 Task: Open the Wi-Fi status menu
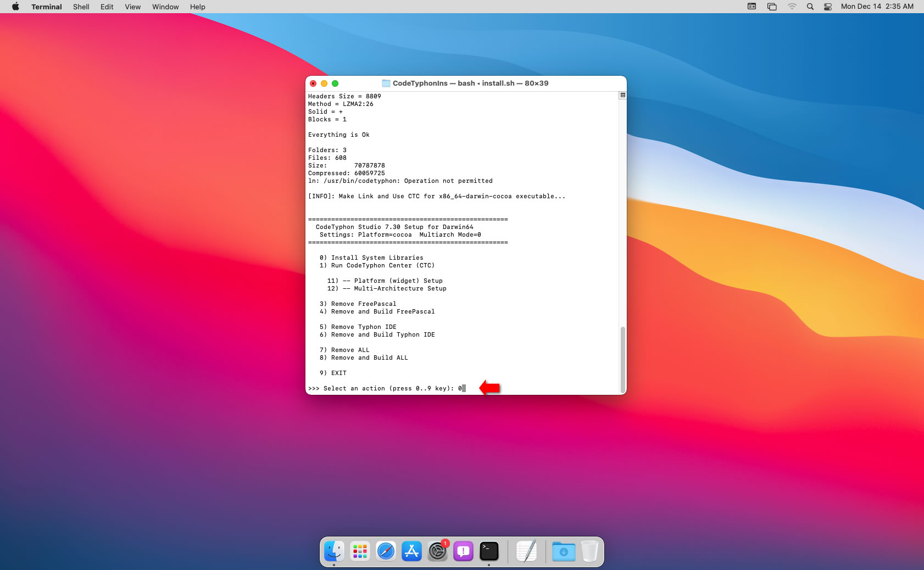[x=792, y=7]
